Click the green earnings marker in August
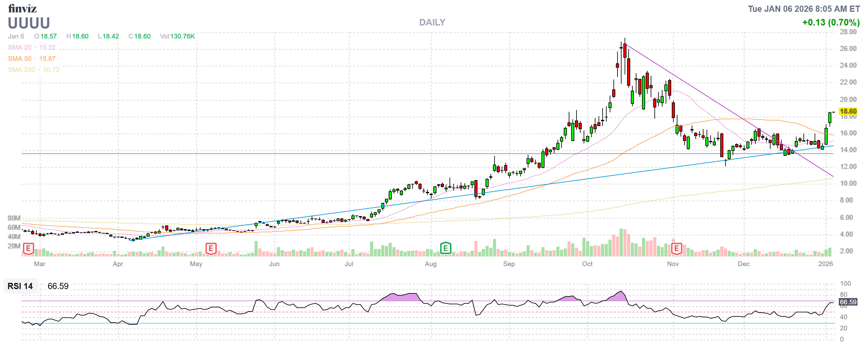This screenshot has width=868, height=349. coord(445,249)
